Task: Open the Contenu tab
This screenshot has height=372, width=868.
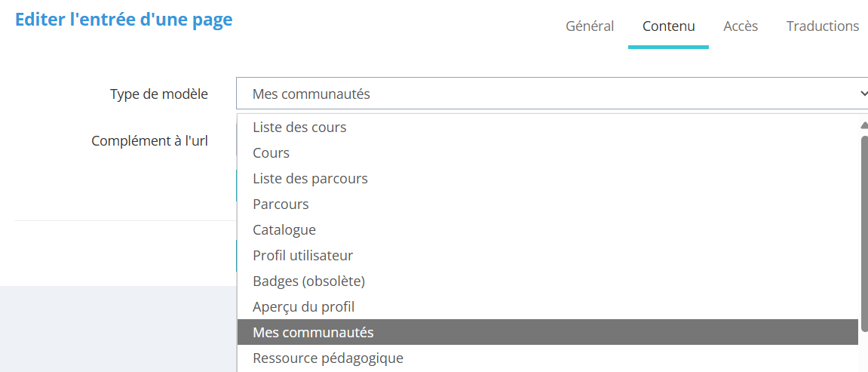Action: [x=668, y=26]
